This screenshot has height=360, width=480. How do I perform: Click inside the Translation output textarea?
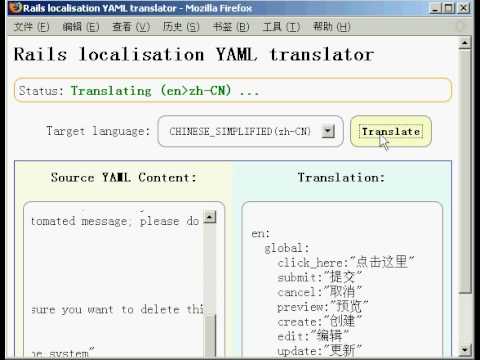pyautogui.click(x=342, y=280)
